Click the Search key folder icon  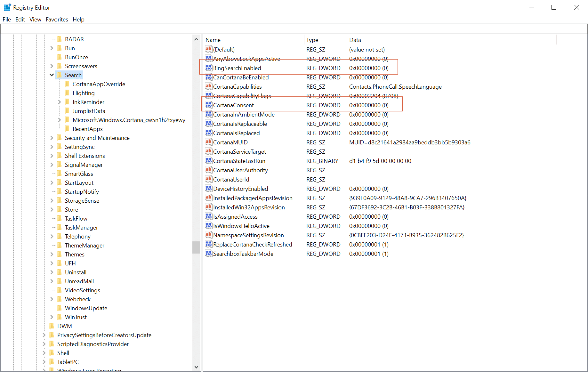60,75
